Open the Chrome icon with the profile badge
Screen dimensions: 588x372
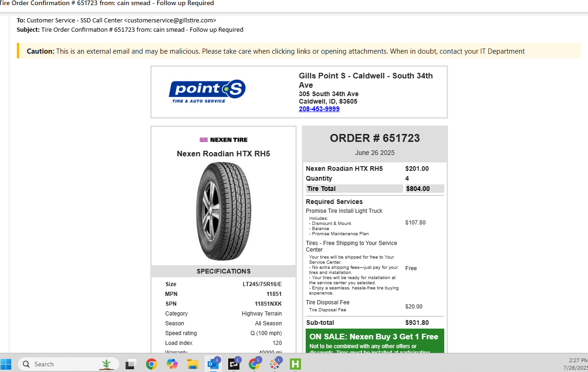255,364
